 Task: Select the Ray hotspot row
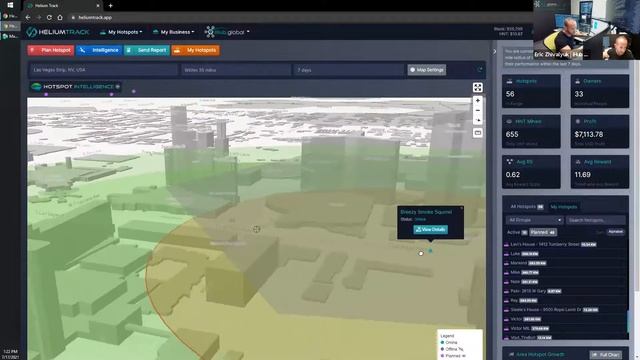pyautogui.click(x=565, y=300)
